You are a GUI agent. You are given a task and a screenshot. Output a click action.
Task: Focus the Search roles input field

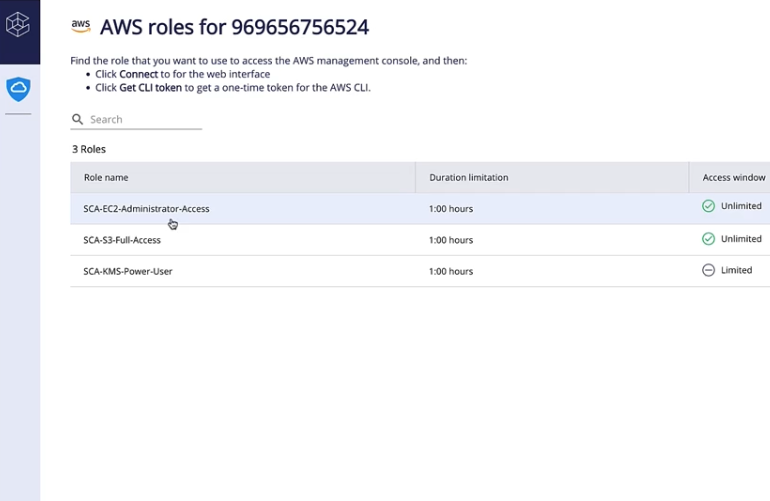pyautogui.click(x=145, y=119)
